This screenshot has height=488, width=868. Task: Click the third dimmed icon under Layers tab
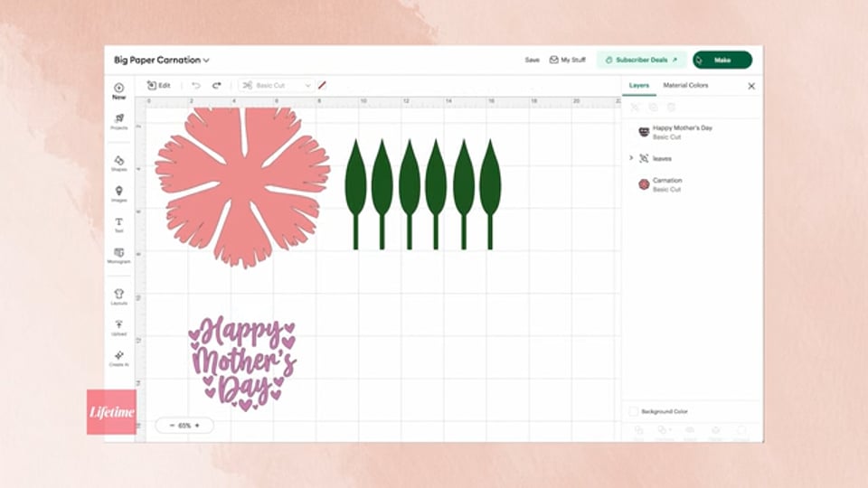pos(672,107)
